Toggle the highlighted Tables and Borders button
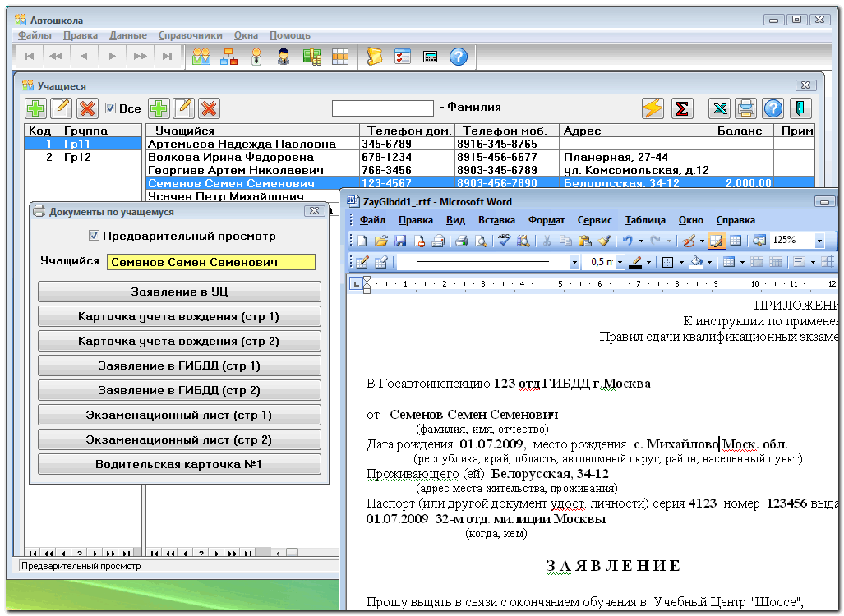844x616 pixels. [715, 241]
